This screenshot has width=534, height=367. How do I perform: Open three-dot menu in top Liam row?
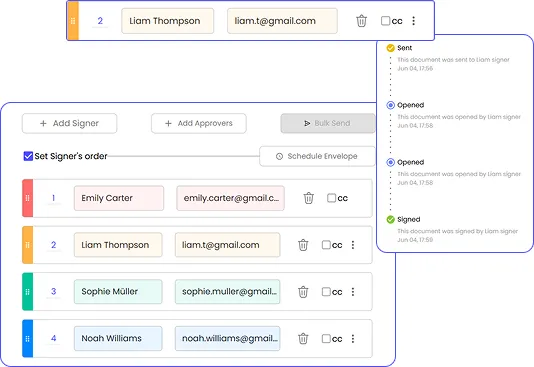(413, 21)
